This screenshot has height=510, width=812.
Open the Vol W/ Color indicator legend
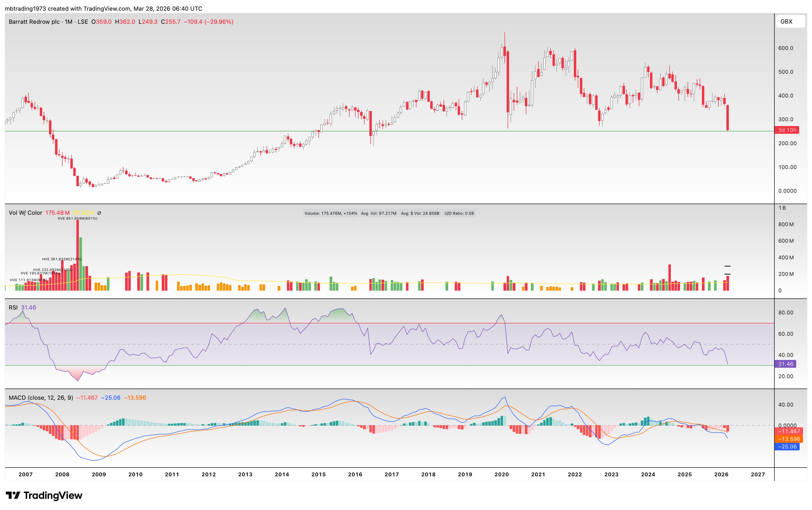[25, 213]
